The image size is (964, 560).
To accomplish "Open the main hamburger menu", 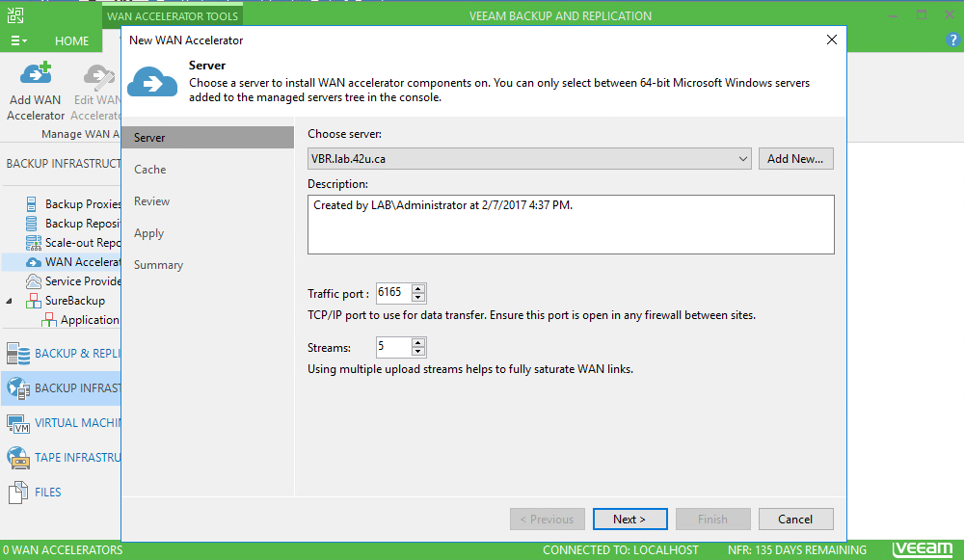I will coord(18,41).
